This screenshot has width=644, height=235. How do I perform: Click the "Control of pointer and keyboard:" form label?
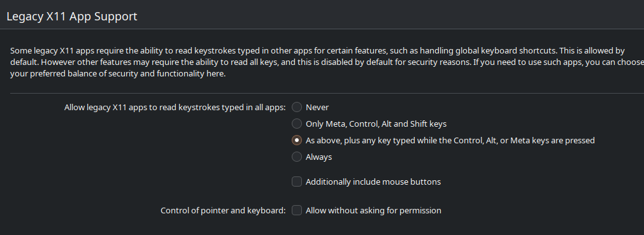[x=222, y=210]
